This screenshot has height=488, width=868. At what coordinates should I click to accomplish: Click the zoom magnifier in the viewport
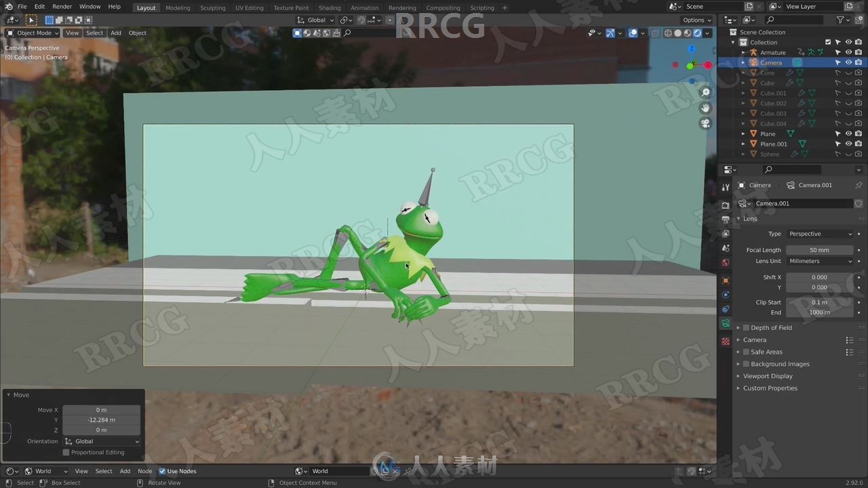coord(705,92)
